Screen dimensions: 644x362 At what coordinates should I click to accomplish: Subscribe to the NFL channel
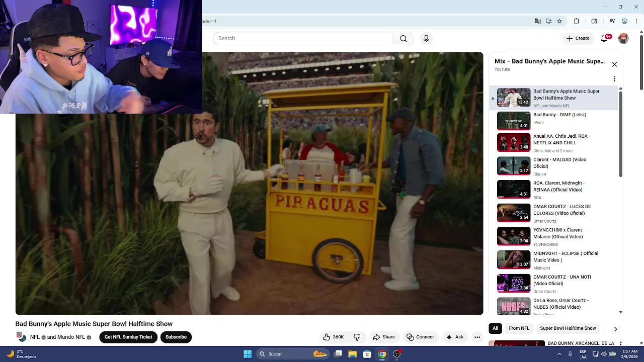point(176,337)
